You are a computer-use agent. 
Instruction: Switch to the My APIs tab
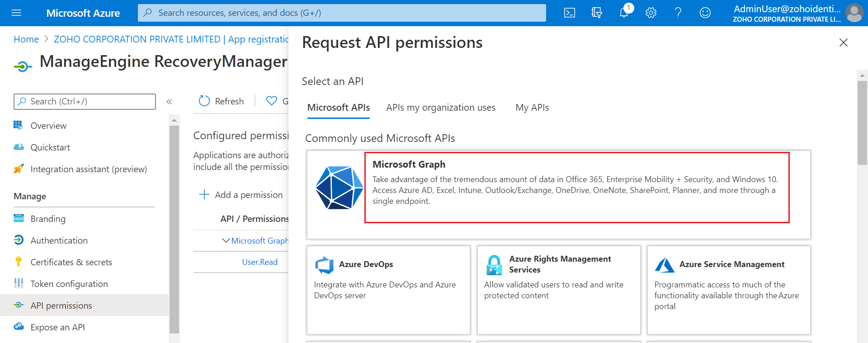(x=532, y=108)
